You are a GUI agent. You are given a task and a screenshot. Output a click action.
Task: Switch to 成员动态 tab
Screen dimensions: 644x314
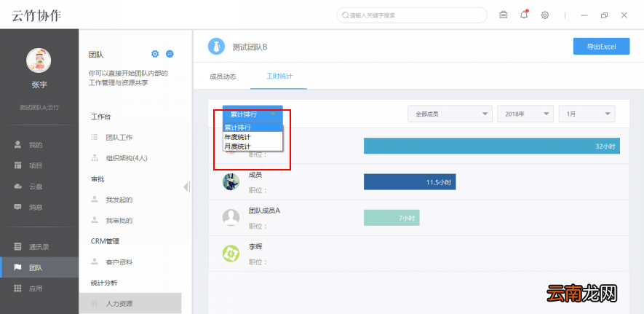(x=223, y=76)
